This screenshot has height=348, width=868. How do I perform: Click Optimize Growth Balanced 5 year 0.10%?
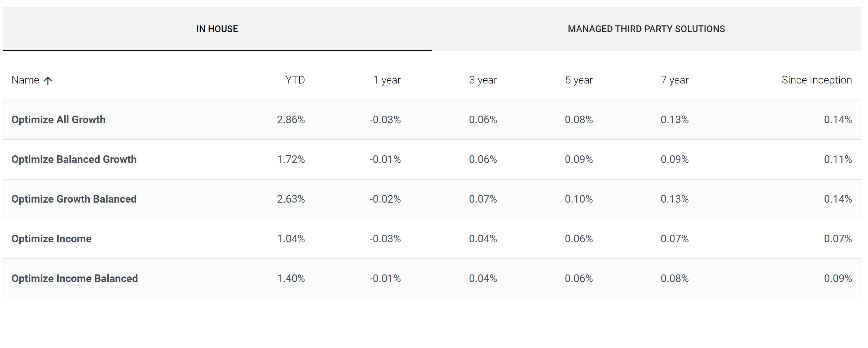click(579, 199)
